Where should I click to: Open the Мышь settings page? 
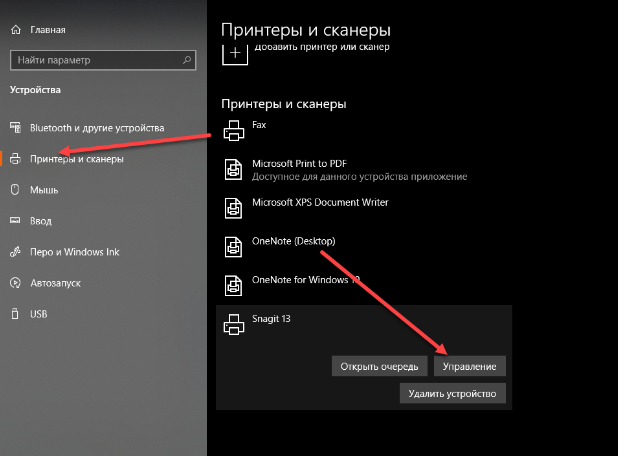coord(44,190)
